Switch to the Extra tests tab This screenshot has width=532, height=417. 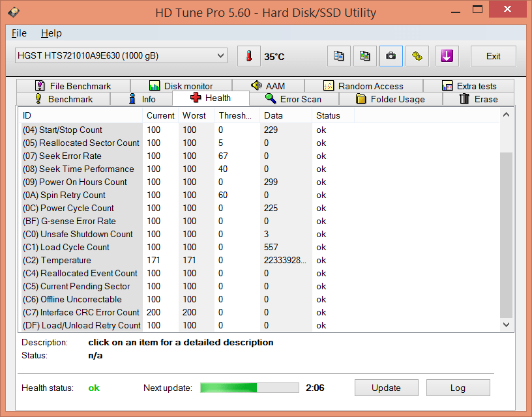[469, 86]
